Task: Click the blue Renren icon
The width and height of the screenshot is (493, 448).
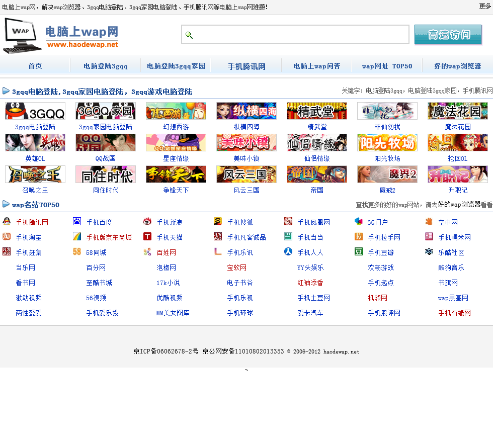Action: point(288,251)
